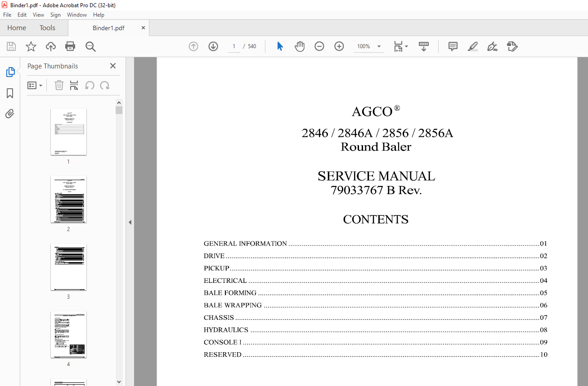Open the File menu
Viewport: 588px width, 386px height.
[7, 15]
